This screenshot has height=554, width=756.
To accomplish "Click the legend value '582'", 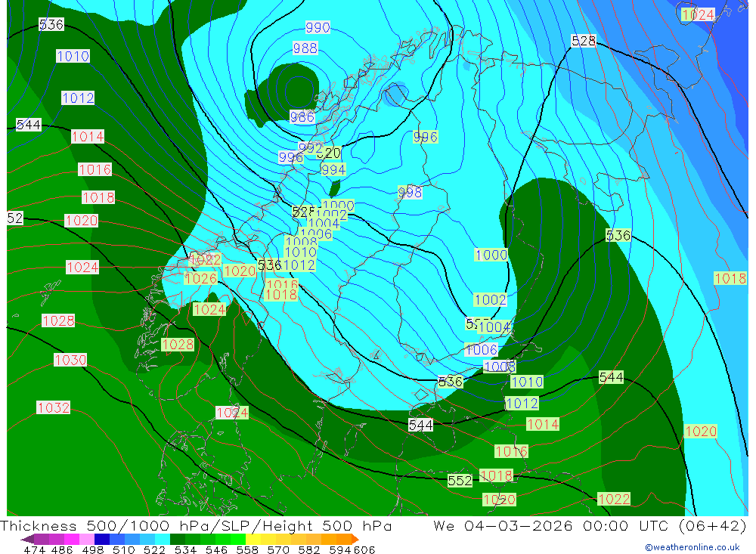I will (309, 549).
